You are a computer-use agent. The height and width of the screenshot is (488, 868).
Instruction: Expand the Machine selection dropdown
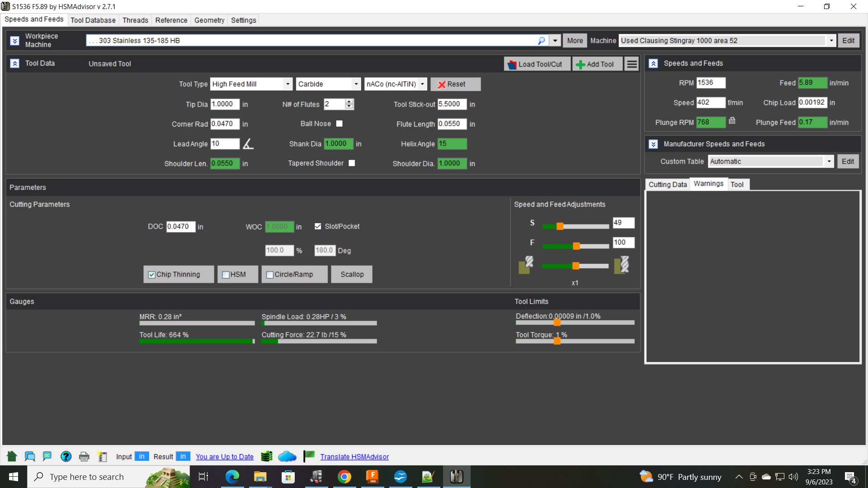pyautogui.click(x=831, y=41)
